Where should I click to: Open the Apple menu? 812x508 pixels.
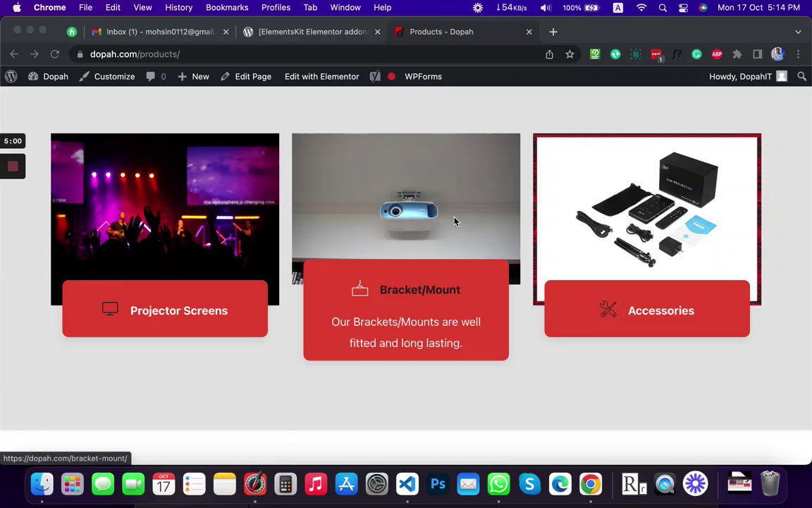17,7
